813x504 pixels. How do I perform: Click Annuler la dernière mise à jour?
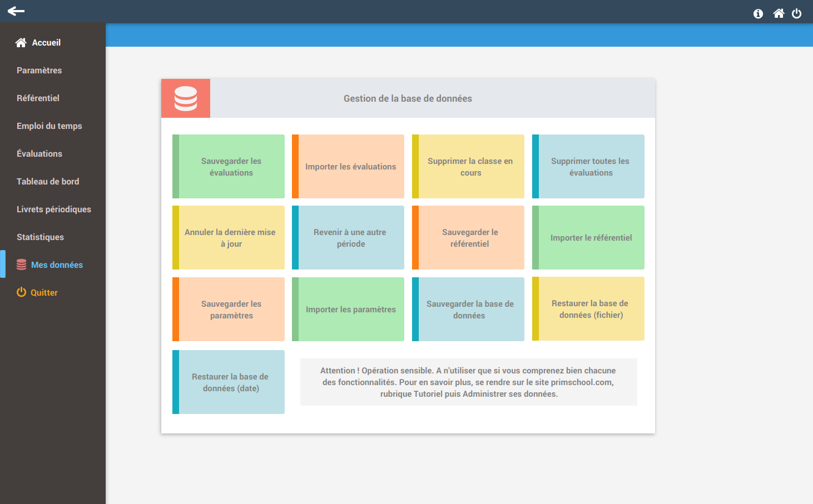click(229, 238)
